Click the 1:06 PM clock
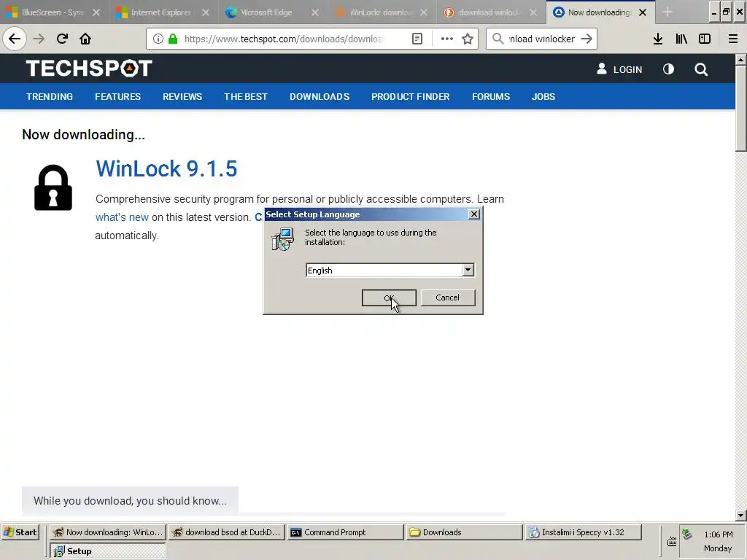747x560 pixels. point(718,534)
